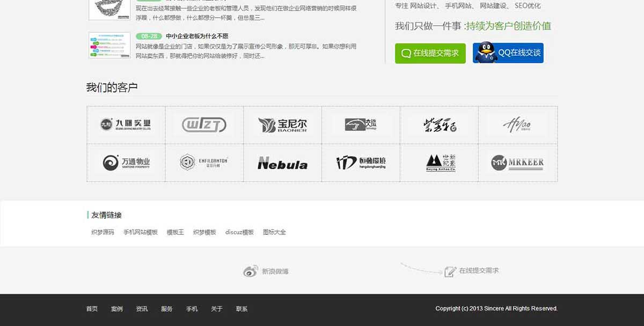Open 联系 in footer menu

click(242, 309)
